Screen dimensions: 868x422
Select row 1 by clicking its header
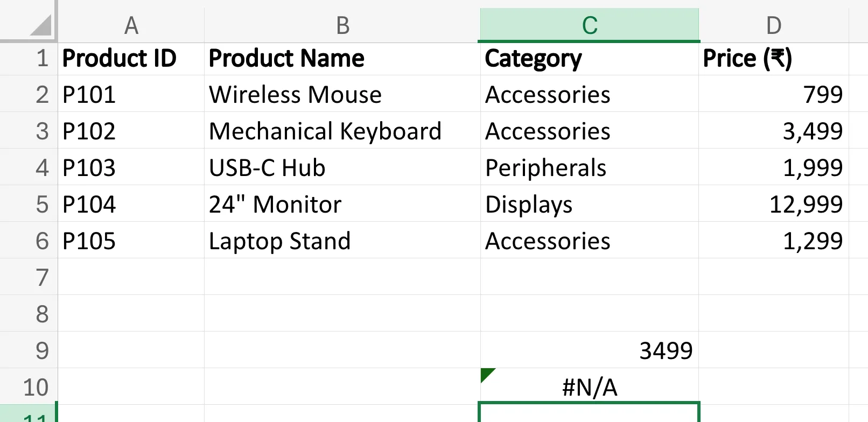[41, 58]
